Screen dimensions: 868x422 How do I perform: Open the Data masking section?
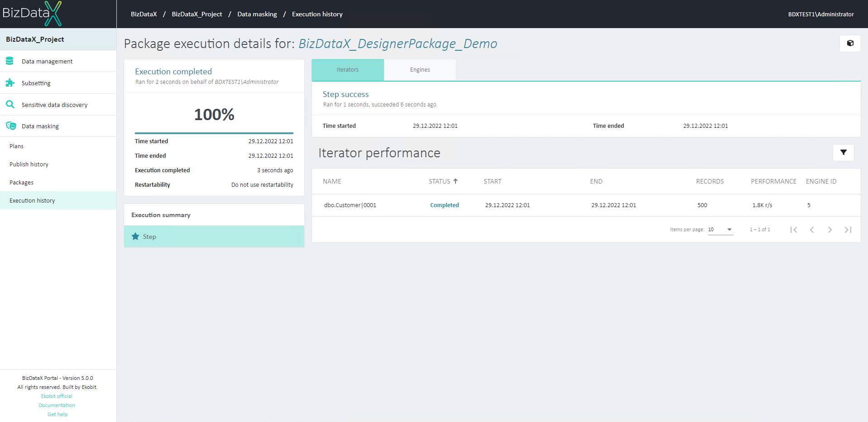pos(58,126)
